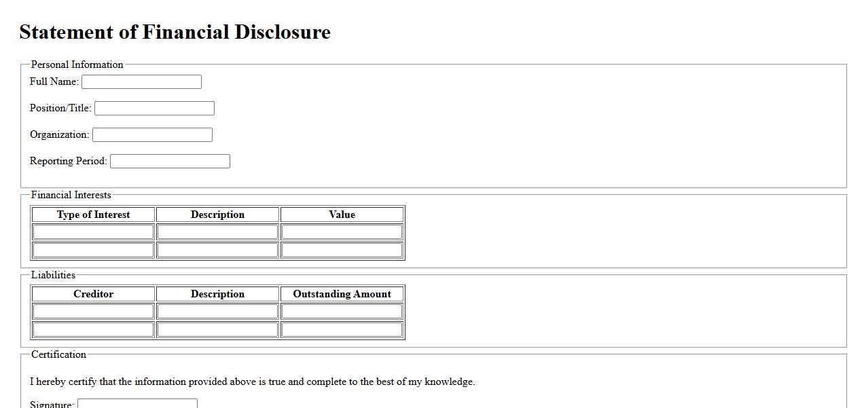Click the Type of Interest column header
Viewport: 868px width, 408px height.
(x=94, y=215)
